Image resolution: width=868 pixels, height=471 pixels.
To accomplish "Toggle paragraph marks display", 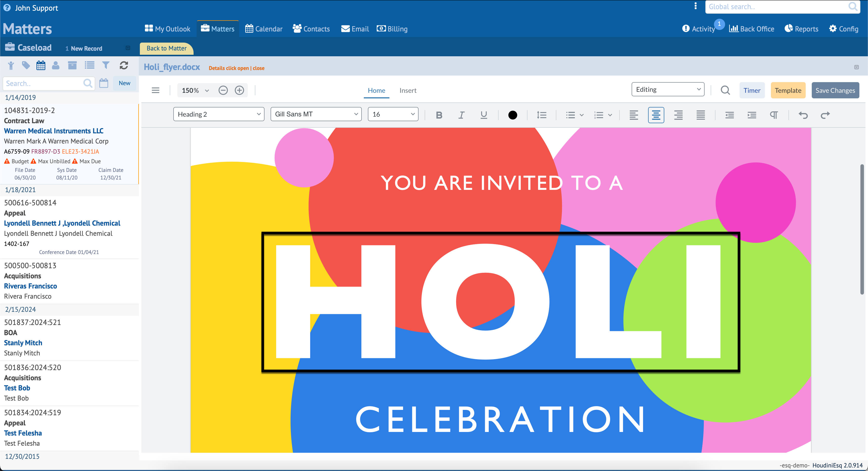I will [x=774, y=115].
